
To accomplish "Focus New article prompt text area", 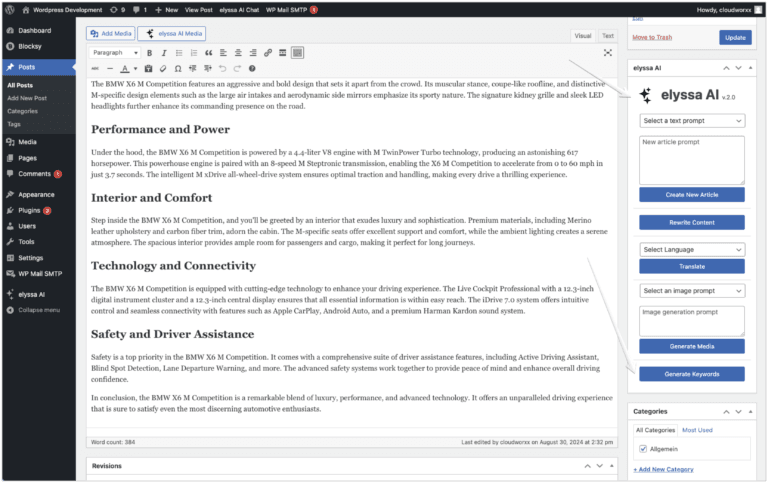I will click(692, 160).
